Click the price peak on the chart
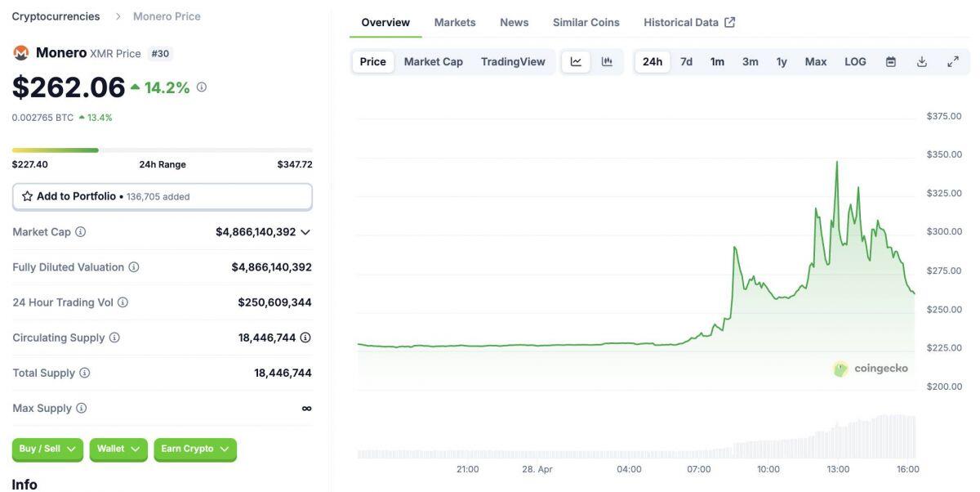This screenshot has width=980, height=492. (x=837, y=162)
